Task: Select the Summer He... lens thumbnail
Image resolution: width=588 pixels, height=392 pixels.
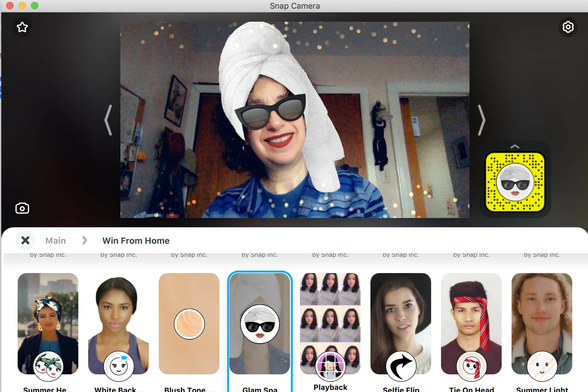Action: [48, 323]
